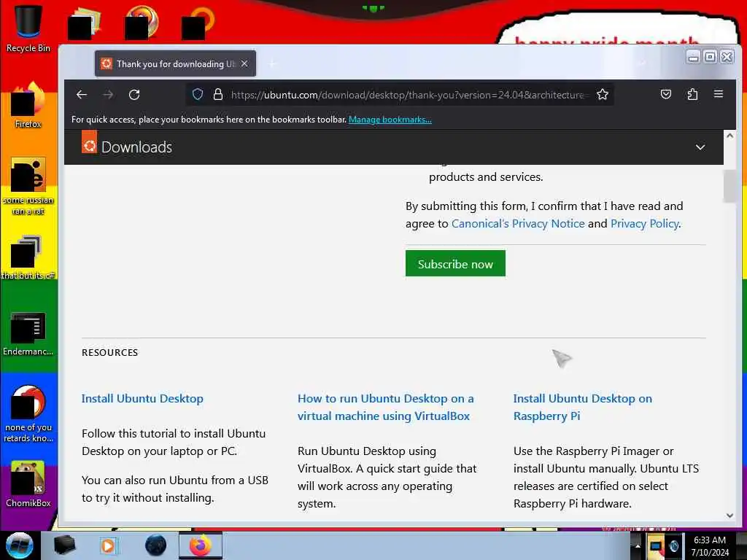
Task: Select the 'Thank you for downloading' tab
Action: [x=175, y=63]
